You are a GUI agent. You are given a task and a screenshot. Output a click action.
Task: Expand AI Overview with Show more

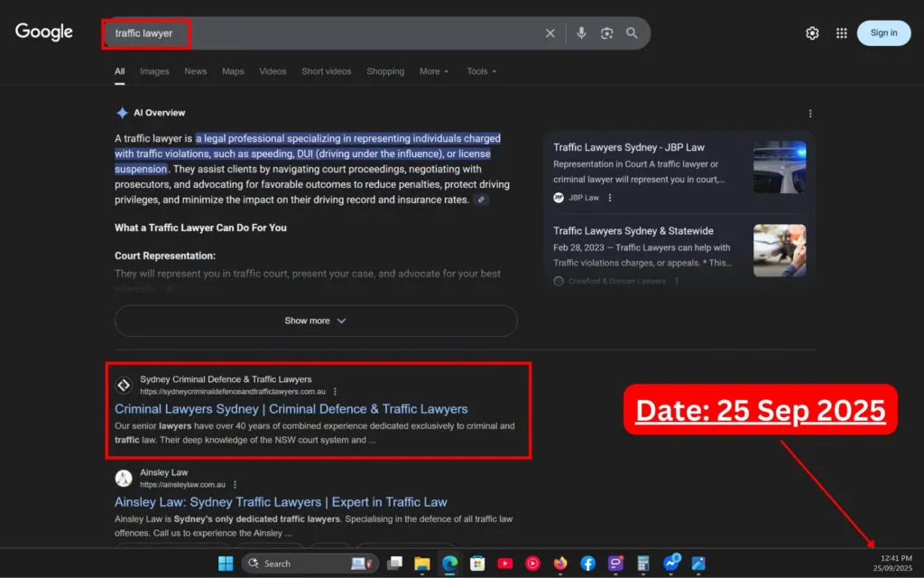[x=315, y=321]
